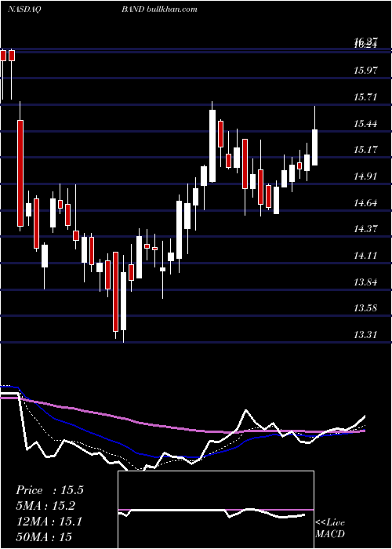Click the 5MA : 15.2 readout

45,506
